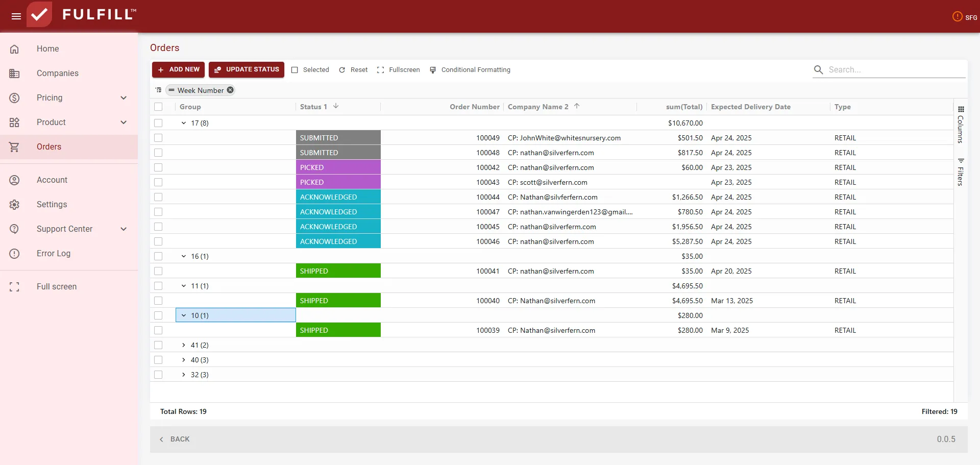Check the header select-all checkbox
The width and height of the screenshot is (980, 465).
click(x=158, y=107)
